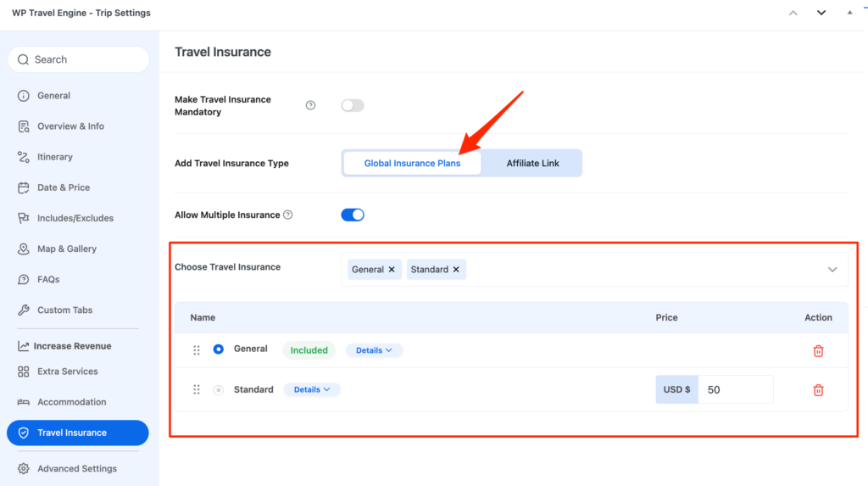
Task: Select Global Insurance Plans option
Action: coord(412,163)
